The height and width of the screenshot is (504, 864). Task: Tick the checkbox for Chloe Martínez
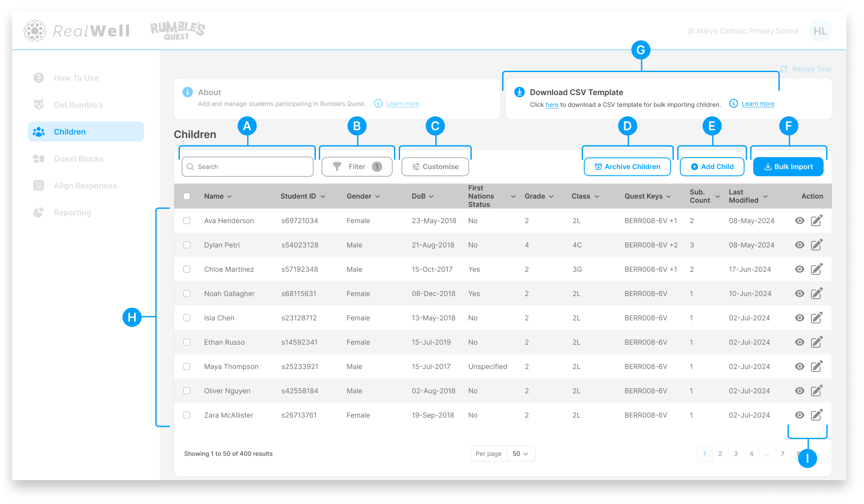187,269
